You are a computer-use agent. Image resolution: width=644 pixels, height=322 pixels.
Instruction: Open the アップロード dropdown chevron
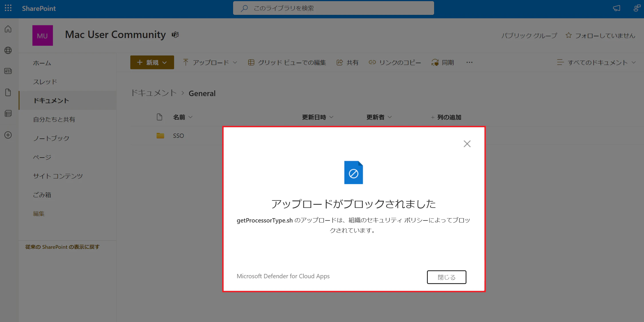235,62
